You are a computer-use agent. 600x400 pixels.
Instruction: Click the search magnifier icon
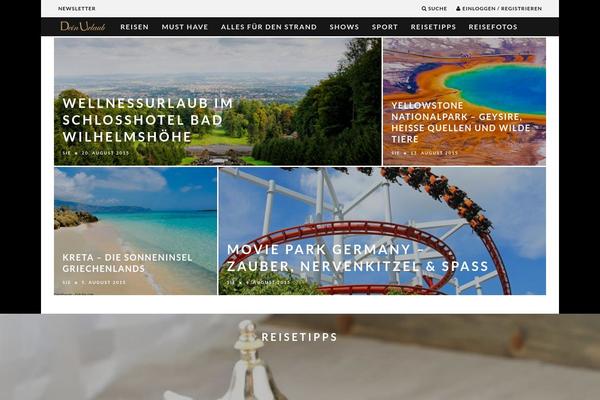click(x=424, y=8)
